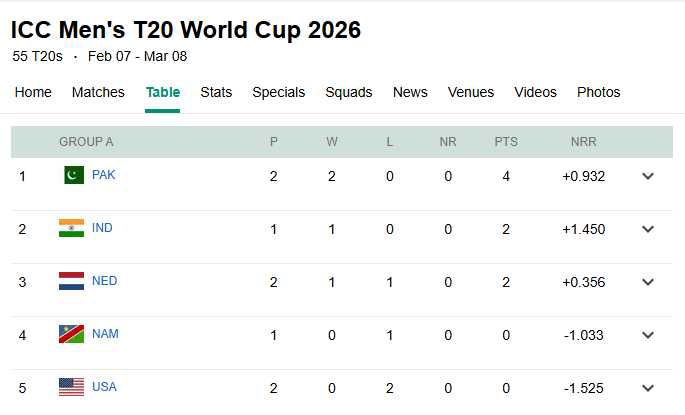The height and width of the screenshot is (415, 685).
Task: Go to the Home tab
Action: click(33, 92)
